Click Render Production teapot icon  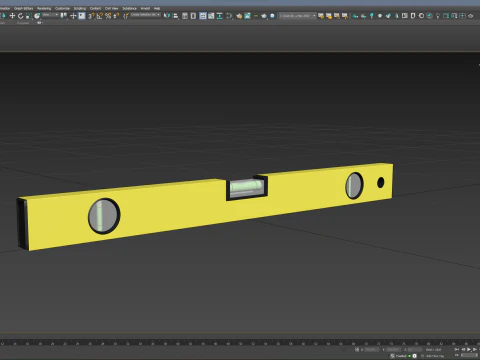(264, 16)
